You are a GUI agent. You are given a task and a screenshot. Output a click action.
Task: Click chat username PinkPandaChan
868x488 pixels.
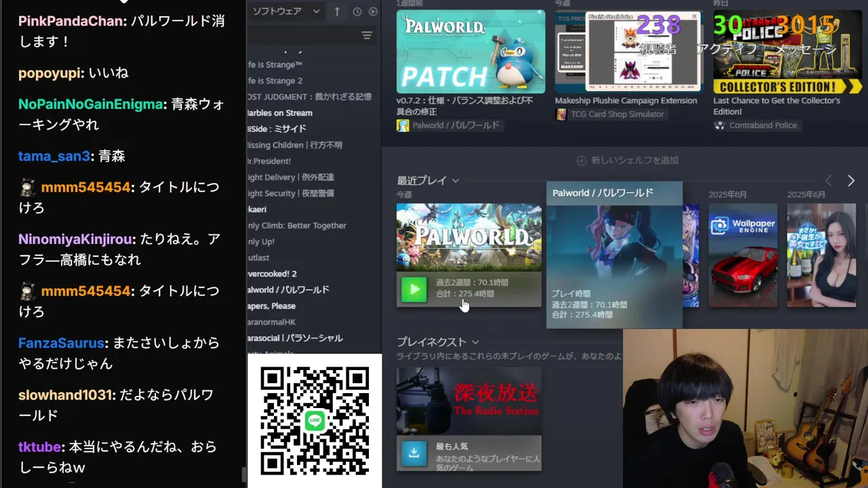point(71,21)
